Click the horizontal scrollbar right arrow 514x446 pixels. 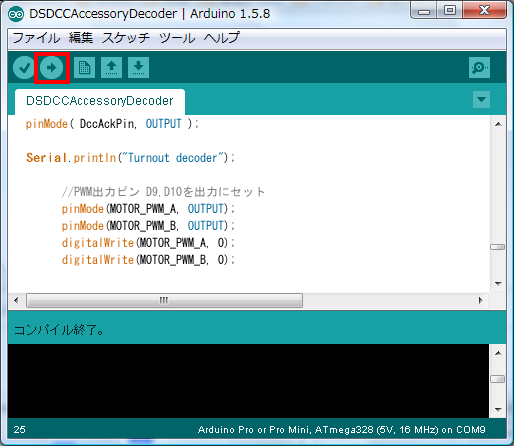(x=480, y=300)
